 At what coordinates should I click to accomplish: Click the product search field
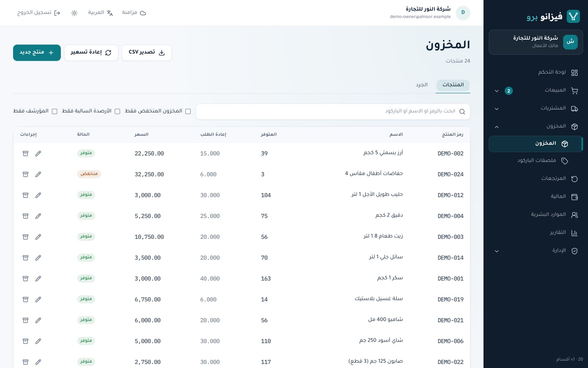[333, 112]
